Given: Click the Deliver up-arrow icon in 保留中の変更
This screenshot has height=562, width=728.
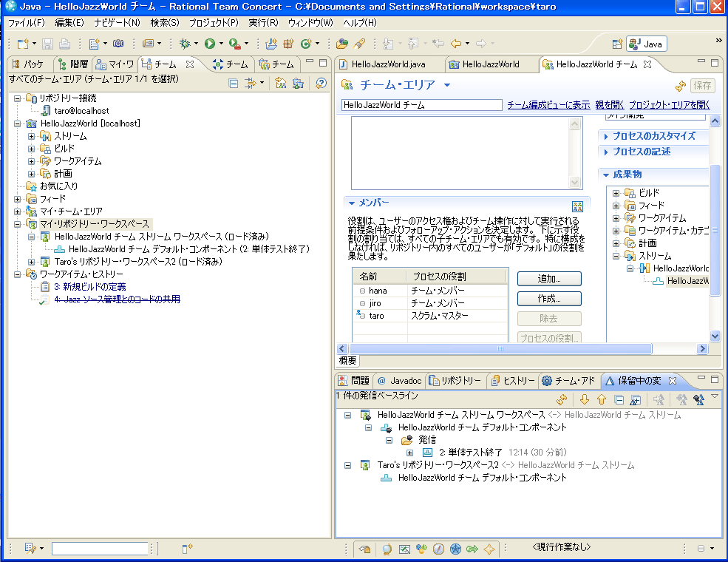Looking at the screenshot, I should coord(602,399).
